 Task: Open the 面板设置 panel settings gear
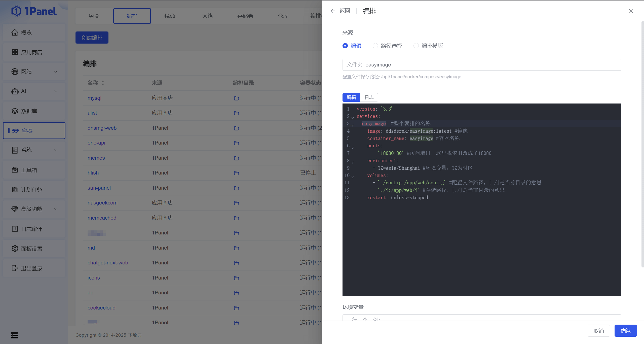click(x=15, y=249)
